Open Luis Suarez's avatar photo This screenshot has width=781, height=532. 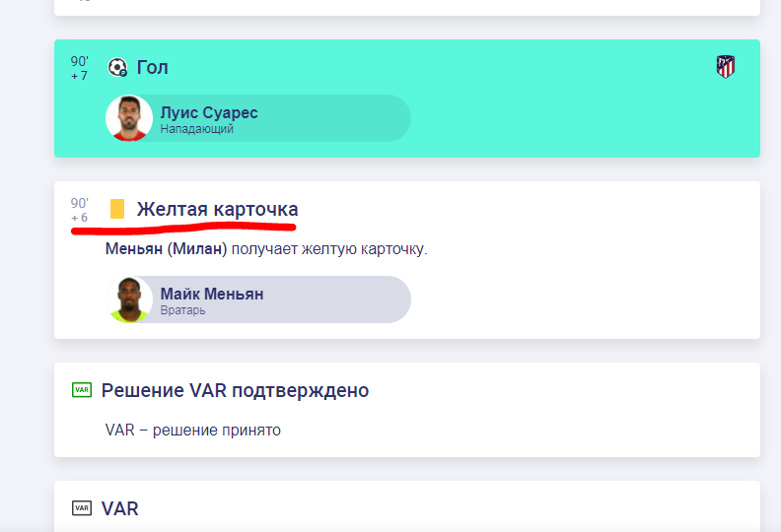[129, 118]
